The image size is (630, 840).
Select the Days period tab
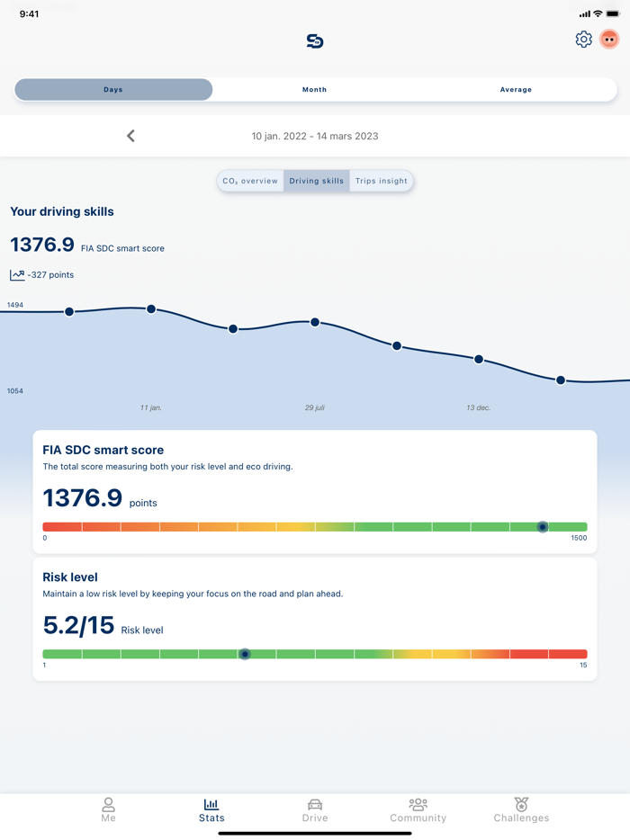113,89
